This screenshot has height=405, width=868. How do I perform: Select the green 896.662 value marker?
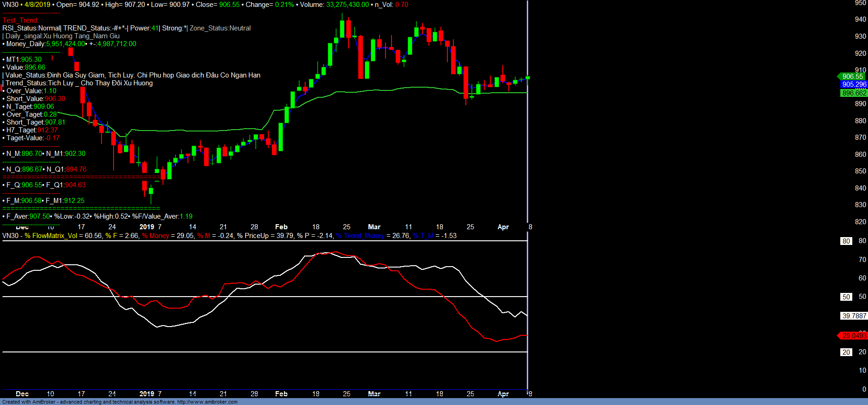(854, 93)
